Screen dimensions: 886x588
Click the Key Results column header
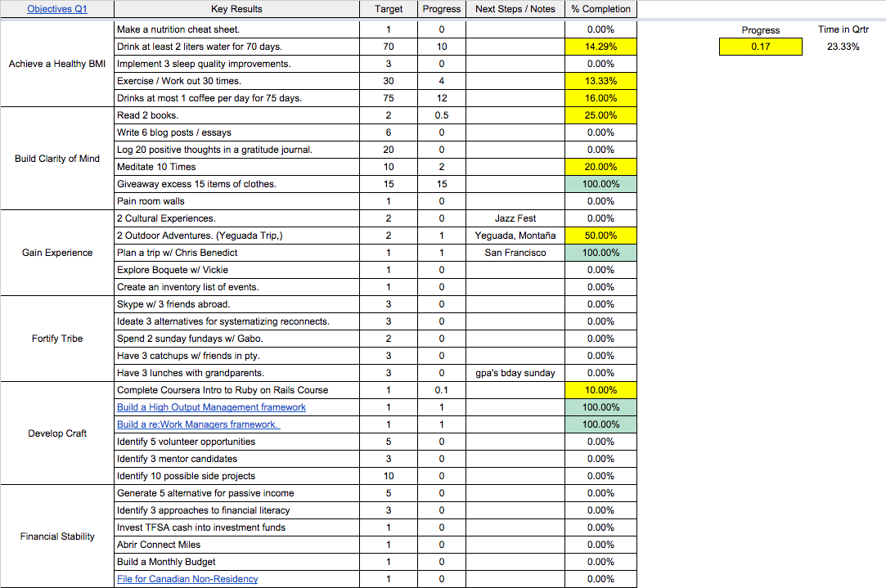coord(236,9)
